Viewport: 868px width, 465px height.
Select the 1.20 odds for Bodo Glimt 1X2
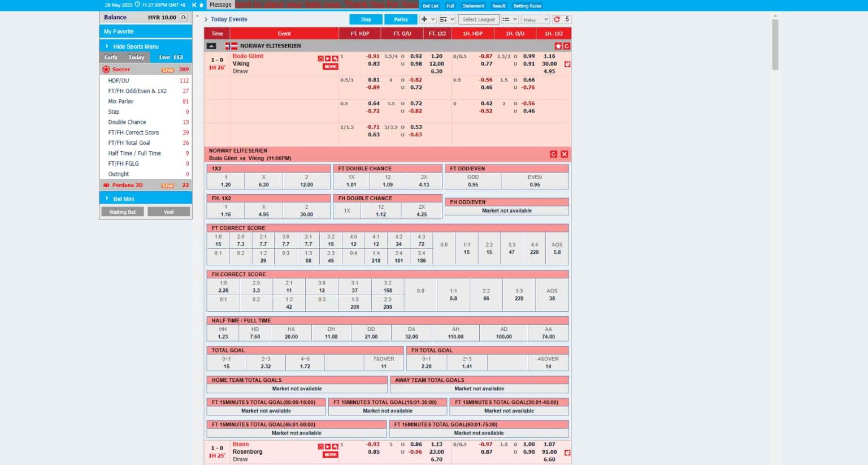click(x=436, y=57)
